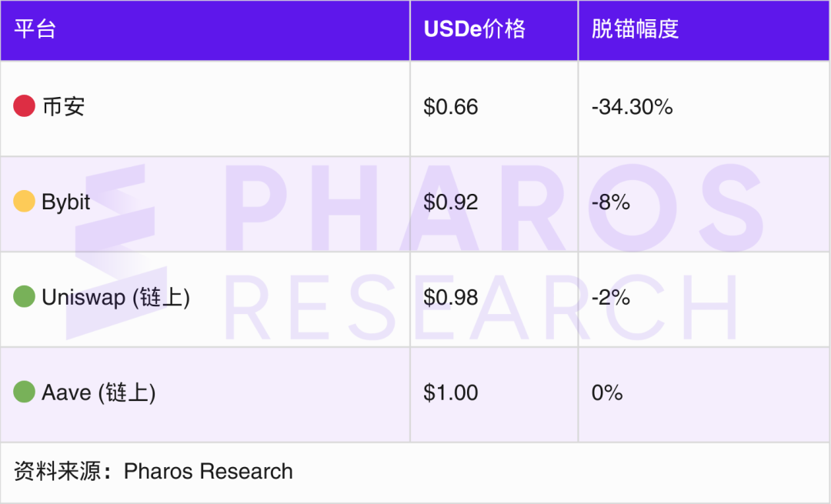Image resolution: width=831 pixels, height=504 pixels.
Task: Click the $0.92 price cell
Action: 451,202
